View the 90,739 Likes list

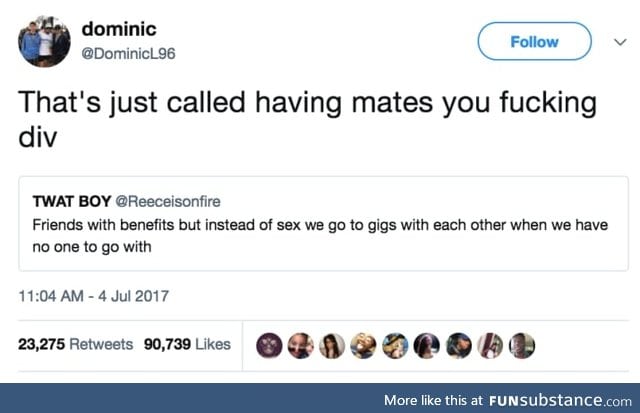point(187,344)
